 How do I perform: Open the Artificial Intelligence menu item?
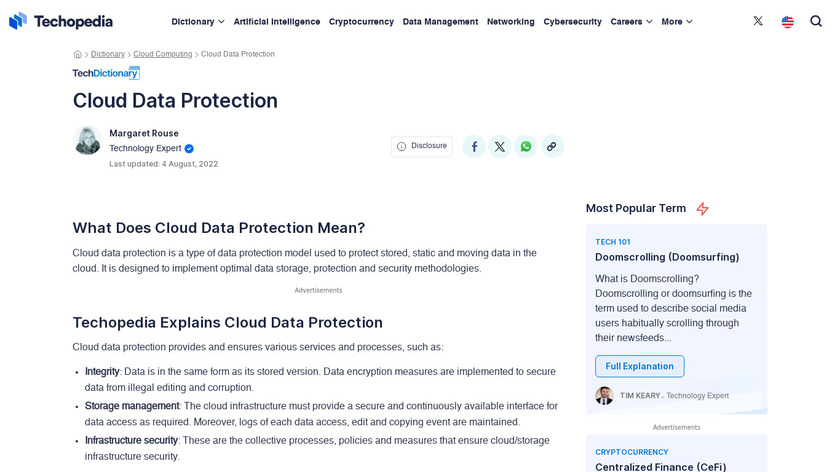pos(277,21)
